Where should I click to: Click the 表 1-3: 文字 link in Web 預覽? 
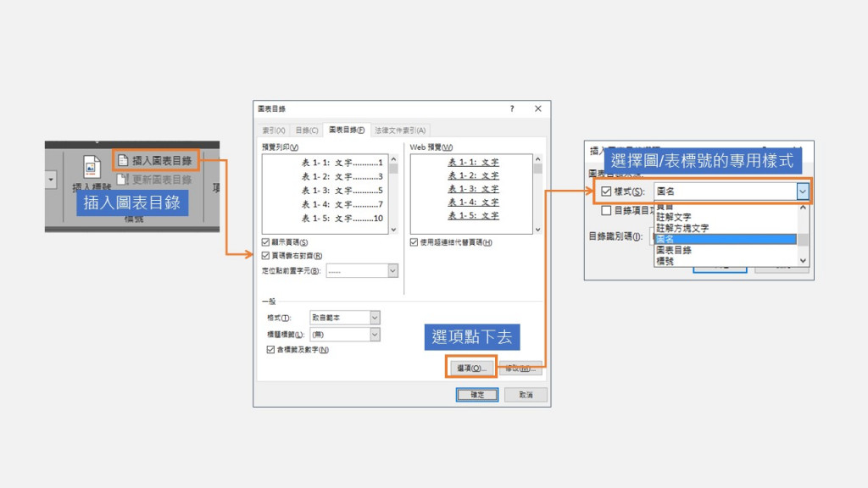tap(473, 189)
